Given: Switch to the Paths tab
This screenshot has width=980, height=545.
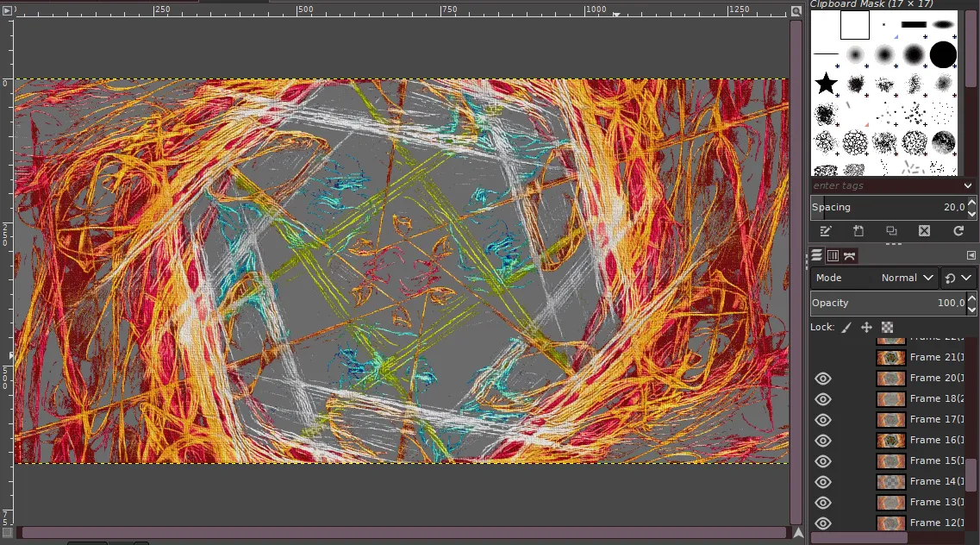Looking at the screenshot, I should tap(849, 255).
